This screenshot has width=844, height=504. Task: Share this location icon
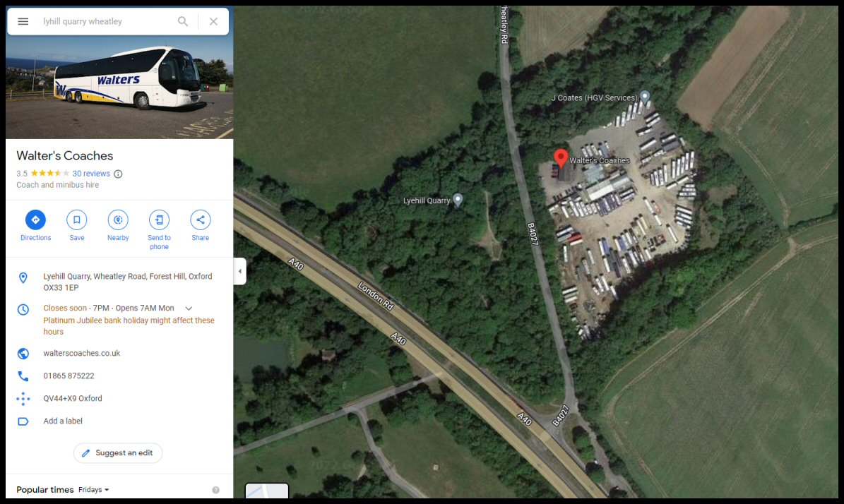pos(201,220)
